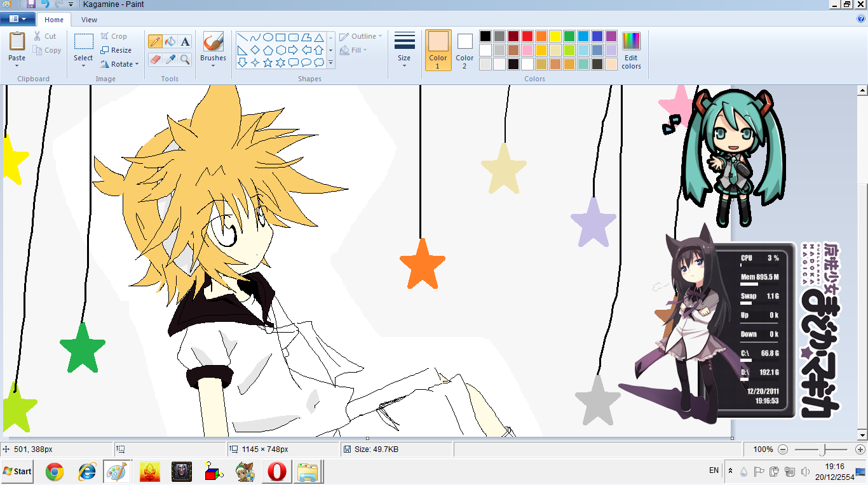Choose the Cloud callout shape
Screen dimensions: 868x485
click(319, 63)
